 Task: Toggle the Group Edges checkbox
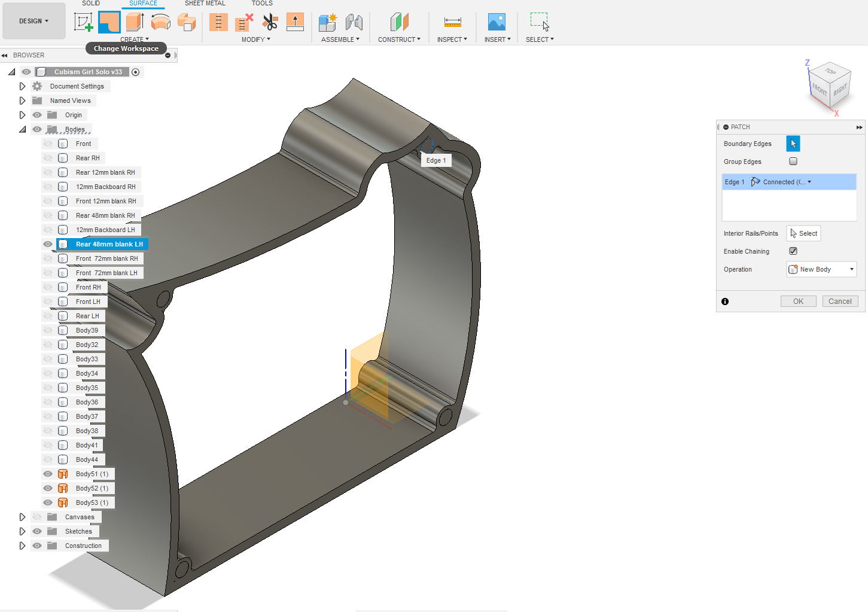pyautogui.click(x=793, y=162)
